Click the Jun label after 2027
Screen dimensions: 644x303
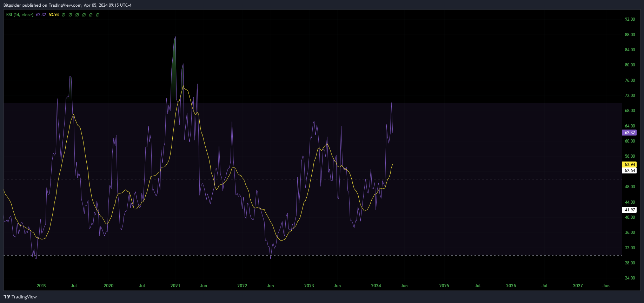pos(606,286)
